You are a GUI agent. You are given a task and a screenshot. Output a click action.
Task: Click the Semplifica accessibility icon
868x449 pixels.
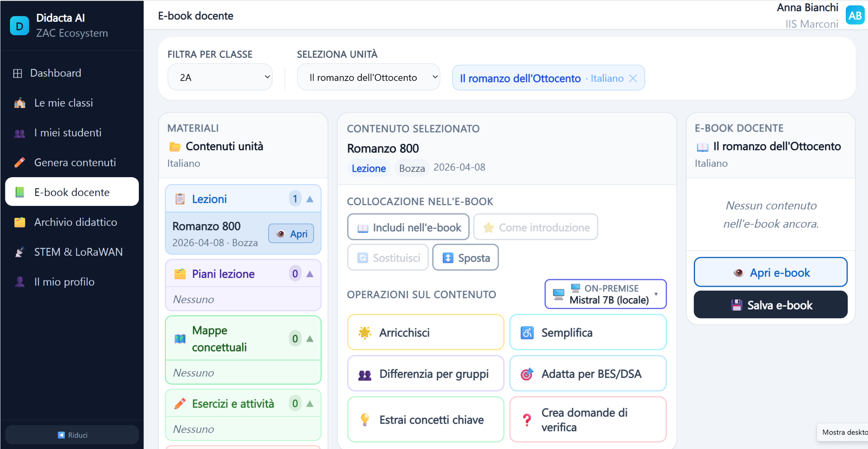[527, 333]
